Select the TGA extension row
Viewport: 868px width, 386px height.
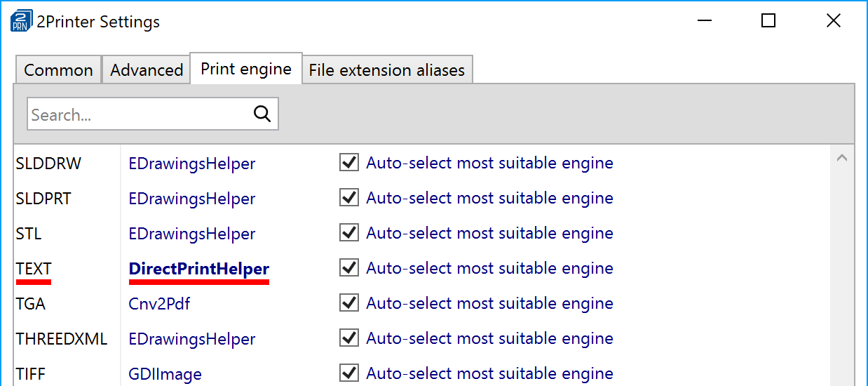coord(31,304)
